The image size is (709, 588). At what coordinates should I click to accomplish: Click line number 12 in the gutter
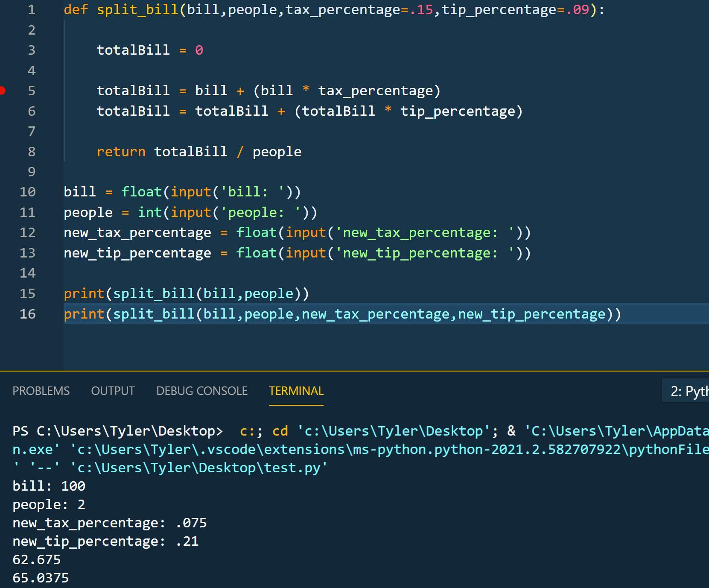(x=28, y=233)
